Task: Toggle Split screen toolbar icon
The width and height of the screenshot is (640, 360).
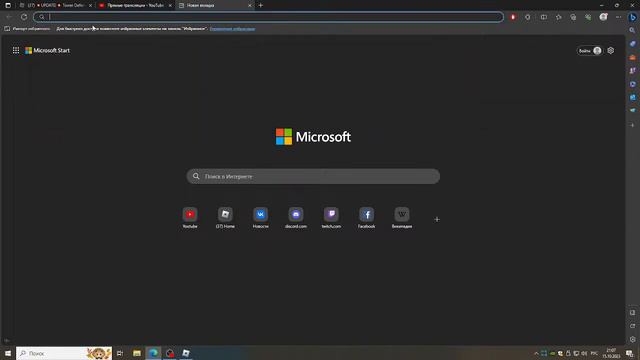Action: coord(544,17)
